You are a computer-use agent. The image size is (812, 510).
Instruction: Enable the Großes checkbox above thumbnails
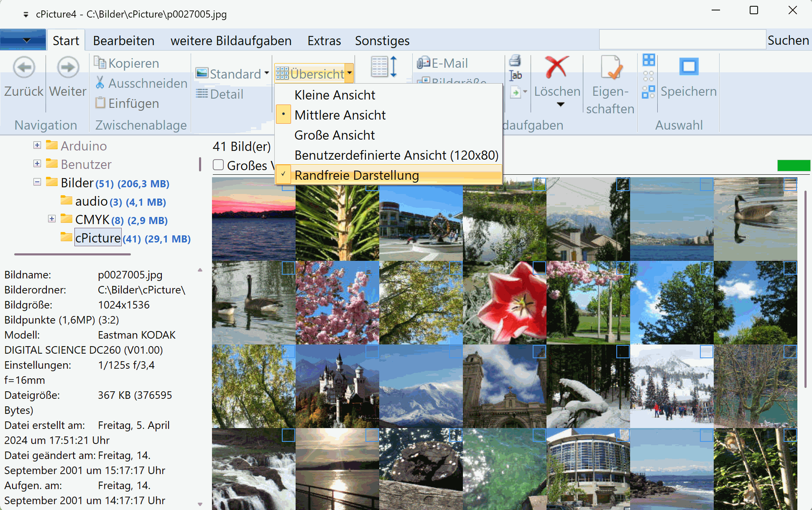[x=218, y=165]
